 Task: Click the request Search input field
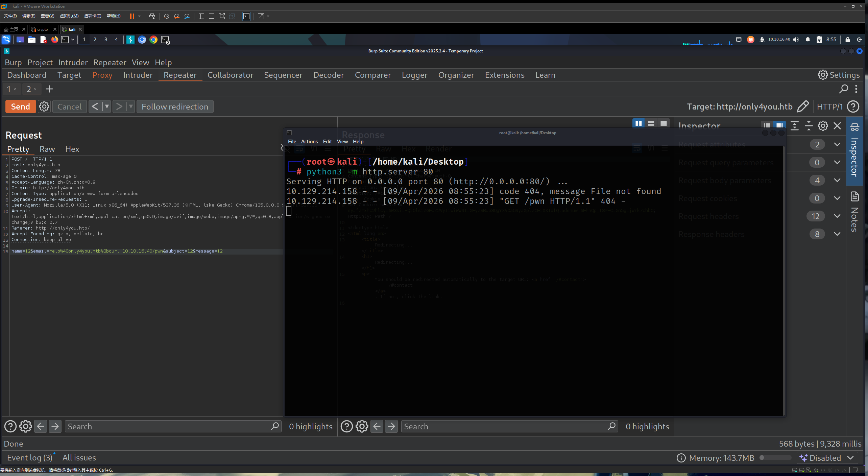coord(173,426)
